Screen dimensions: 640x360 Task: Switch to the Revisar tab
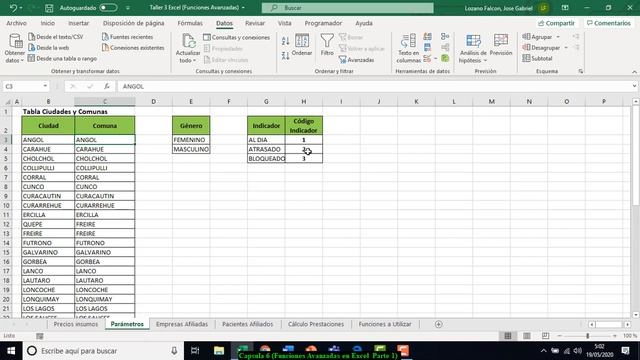[x=255, y=23]
